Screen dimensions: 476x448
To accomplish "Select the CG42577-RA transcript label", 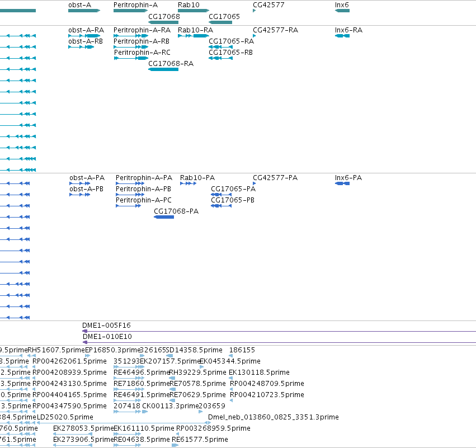I will [276, 30].
